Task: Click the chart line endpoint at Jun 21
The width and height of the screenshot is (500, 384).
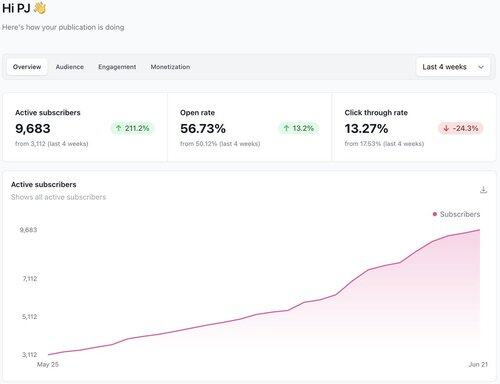Action: (480, 230)
